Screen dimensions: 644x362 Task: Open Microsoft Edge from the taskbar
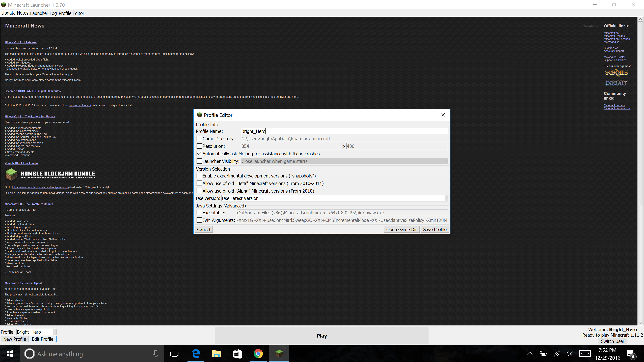pyautogui.click(x=196, y=354)
